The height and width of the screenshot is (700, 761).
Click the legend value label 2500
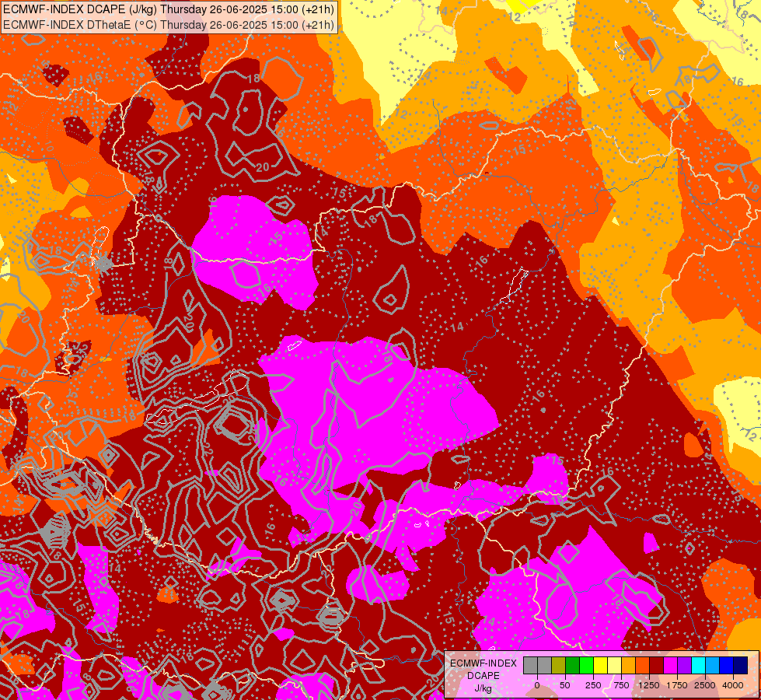pos(705,685)
